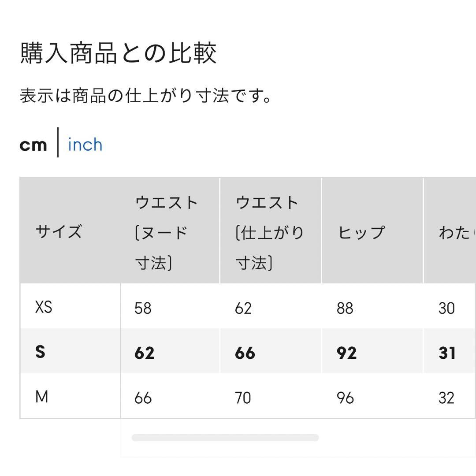The height and width of the screenshot is (476, 476).
Task: Click the ウエスト (ヌード寸法) column header
Action: tap(166, 232)
